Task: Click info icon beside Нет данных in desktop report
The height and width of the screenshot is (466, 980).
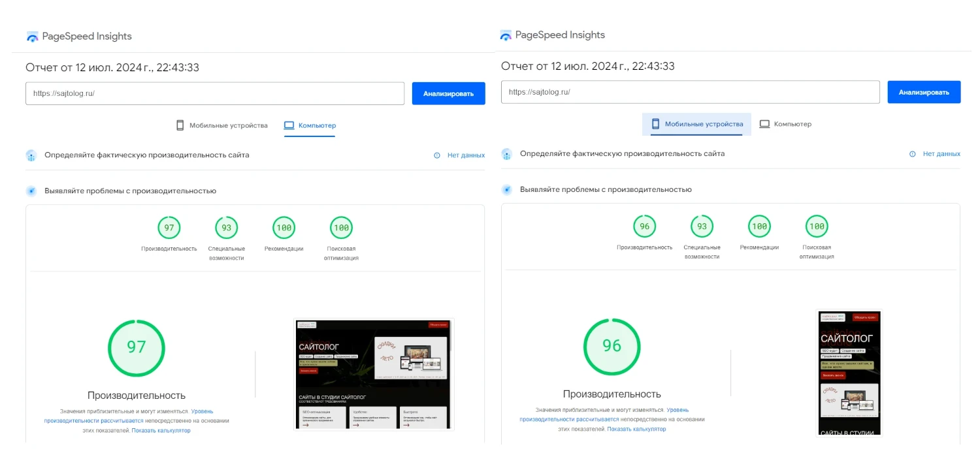Action: click(437, 155)
